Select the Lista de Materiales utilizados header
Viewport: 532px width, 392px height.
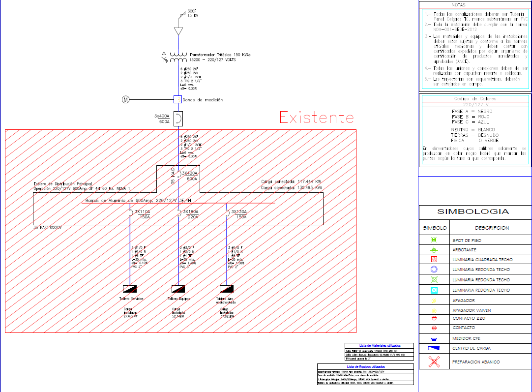point(380,346)
